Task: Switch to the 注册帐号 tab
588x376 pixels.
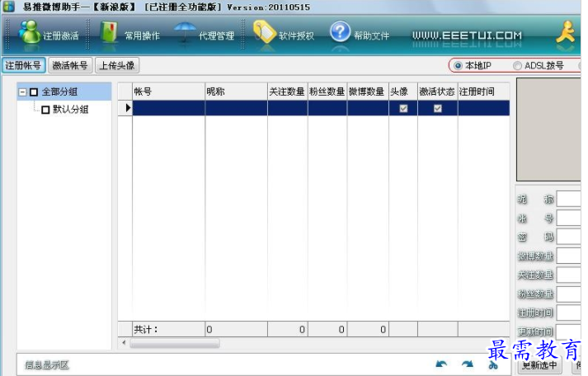Action: click(x=23, y=65)
